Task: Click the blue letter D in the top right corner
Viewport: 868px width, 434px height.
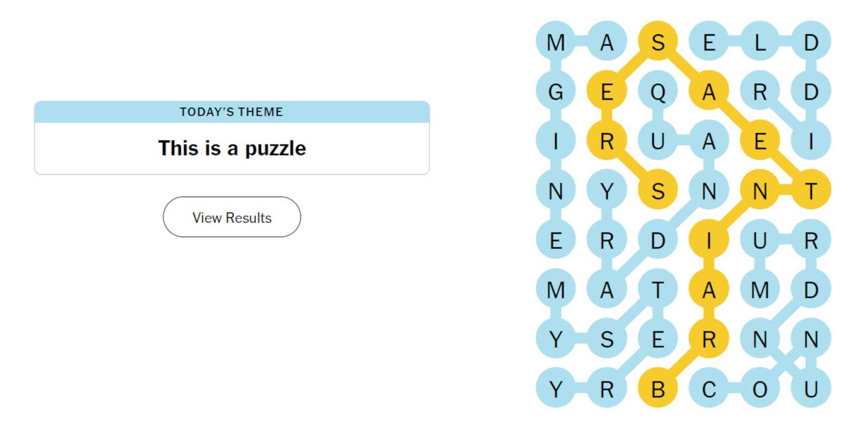Action: point(812,42)
